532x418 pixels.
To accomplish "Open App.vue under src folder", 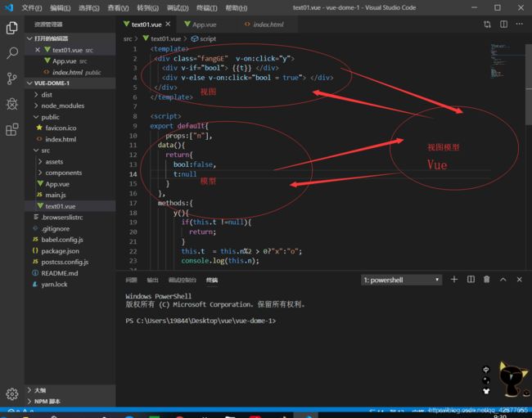I will click(70, 184).
